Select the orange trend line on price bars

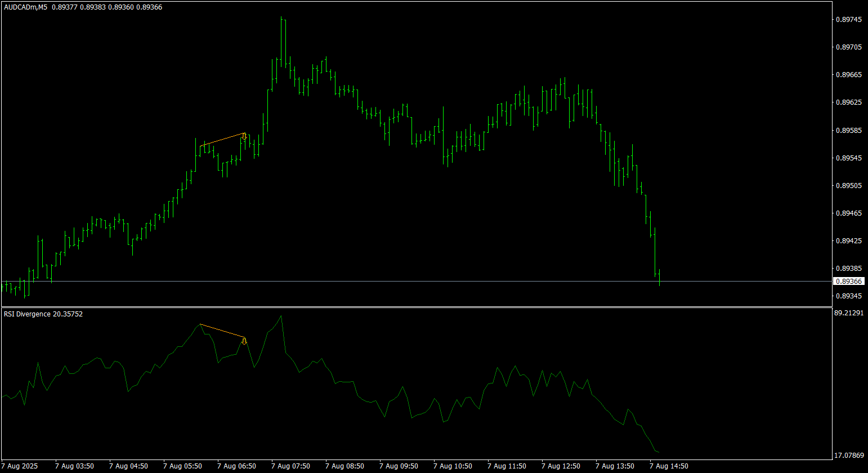coord(222,140)
